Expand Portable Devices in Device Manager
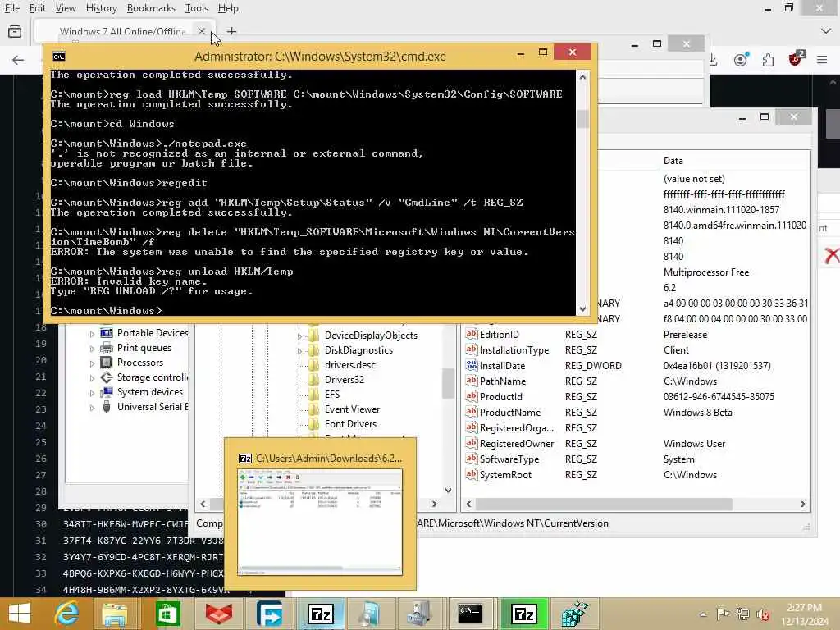This screenshot has width=840, height=630. [92, 334]
